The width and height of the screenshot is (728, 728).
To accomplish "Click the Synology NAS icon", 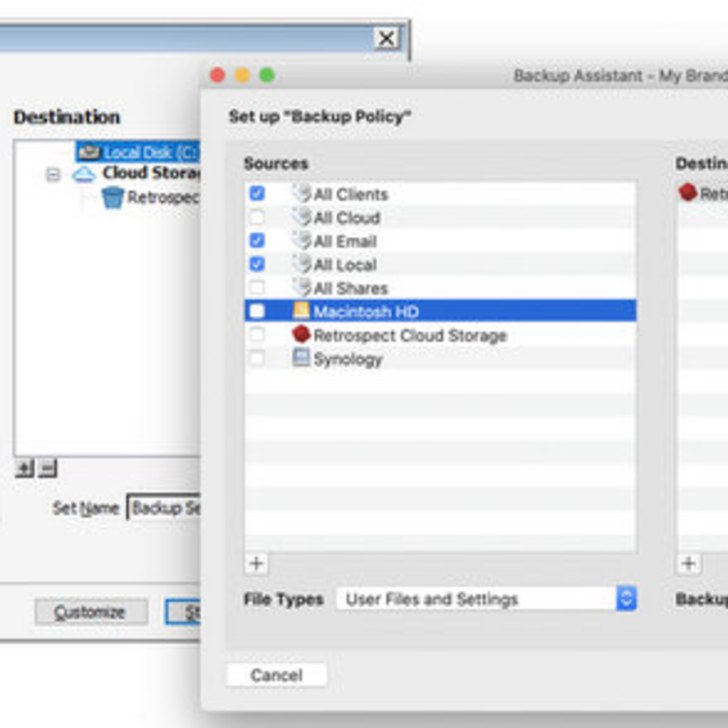I will (x=301, y=358).
